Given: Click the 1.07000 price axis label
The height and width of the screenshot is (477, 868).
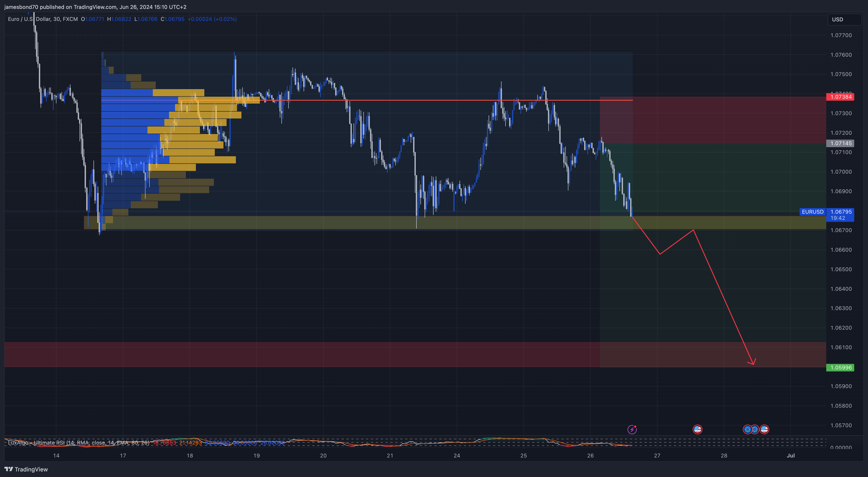Looking at the screenshot, I should [x=841, y=172].
